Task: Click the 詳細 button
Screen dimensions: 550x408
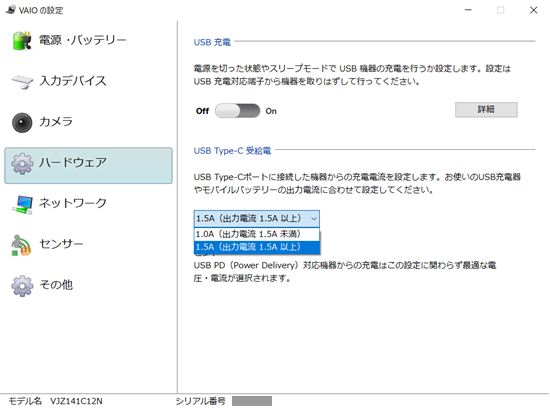Action: pyautogui.click(x=486, y=110)
